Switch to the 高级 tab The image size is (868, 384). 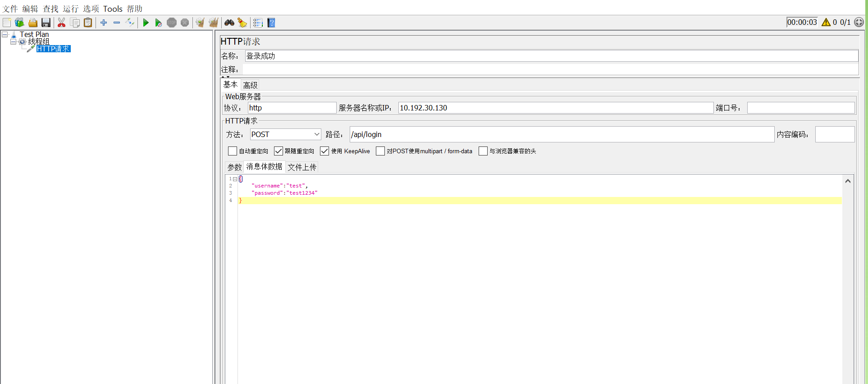tap(250, 85)
